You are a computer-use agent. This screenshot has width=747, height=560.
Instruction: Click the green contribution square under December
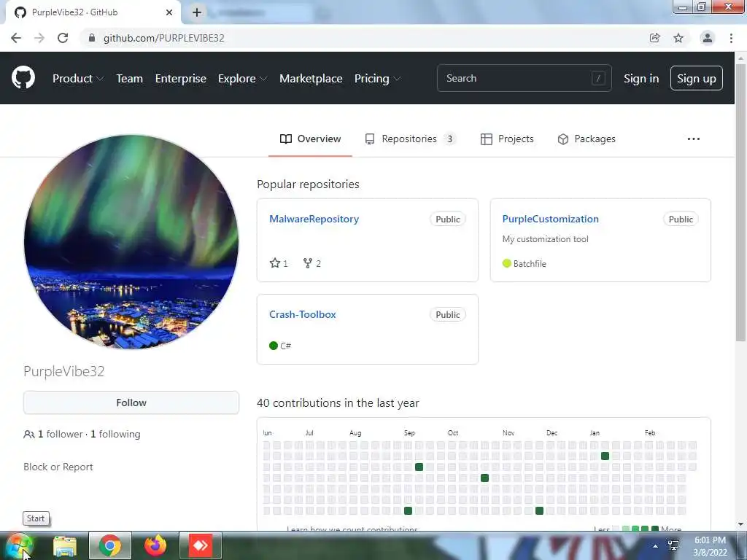point(539,511)
